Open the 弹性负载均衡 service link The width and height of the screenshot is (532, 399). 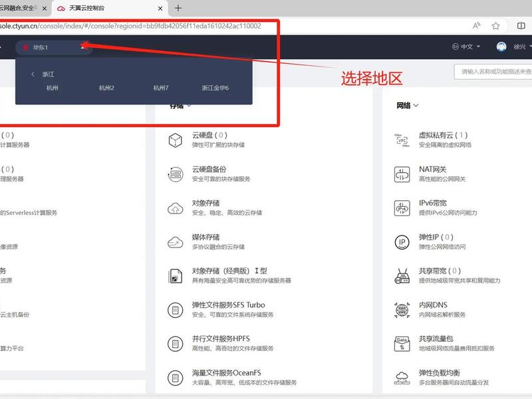pyautogui.click(x=440, y=372)
